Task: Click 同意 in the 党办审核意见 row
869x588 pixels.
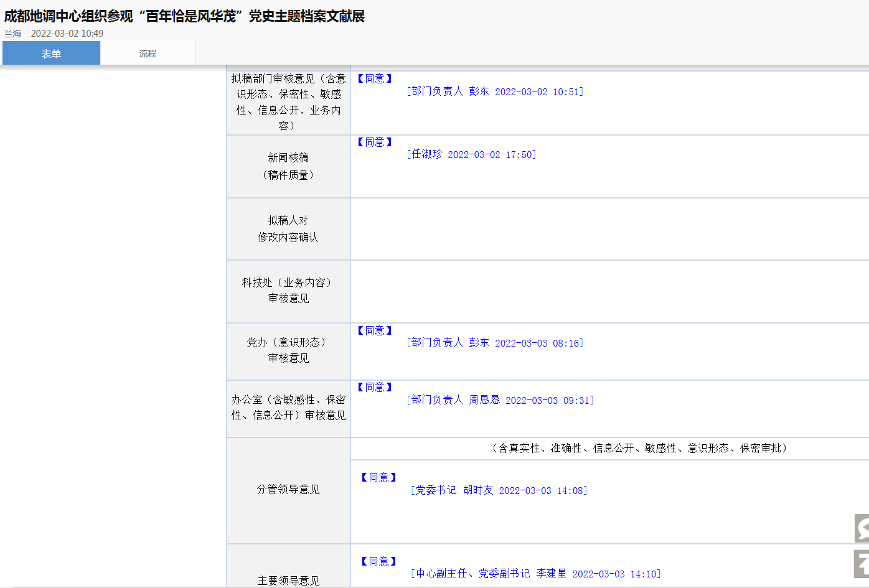Action: point(375,330)
